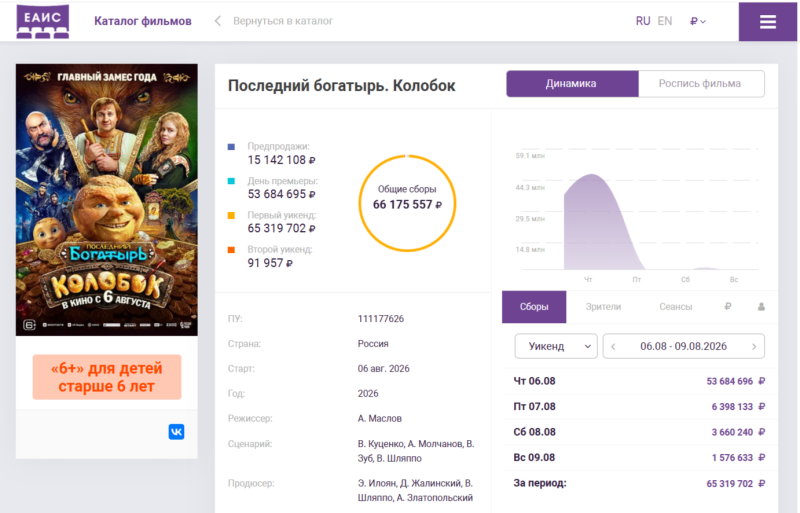Image resolution: width=800 pixels, height=513 pixels.
Task: Click the second weekend amount 91 957 ₽
Action: pos(270,263)
